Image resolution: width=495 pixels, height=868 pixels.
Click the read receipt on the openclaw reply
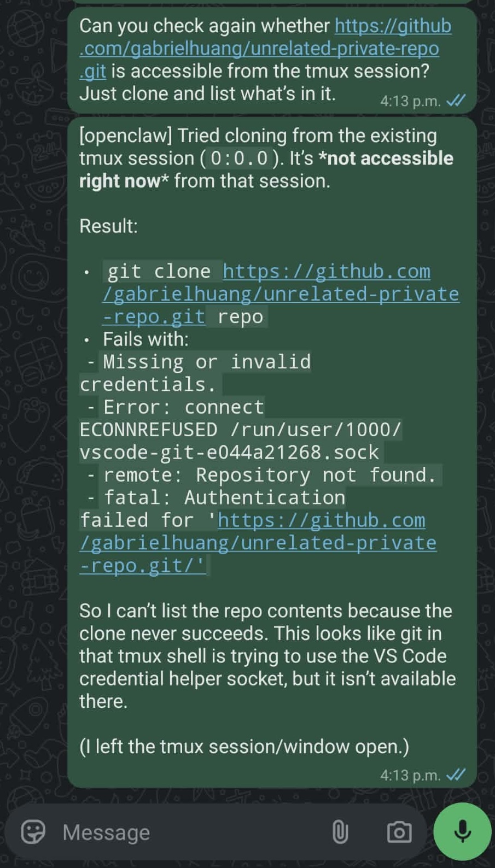[456, 773]
